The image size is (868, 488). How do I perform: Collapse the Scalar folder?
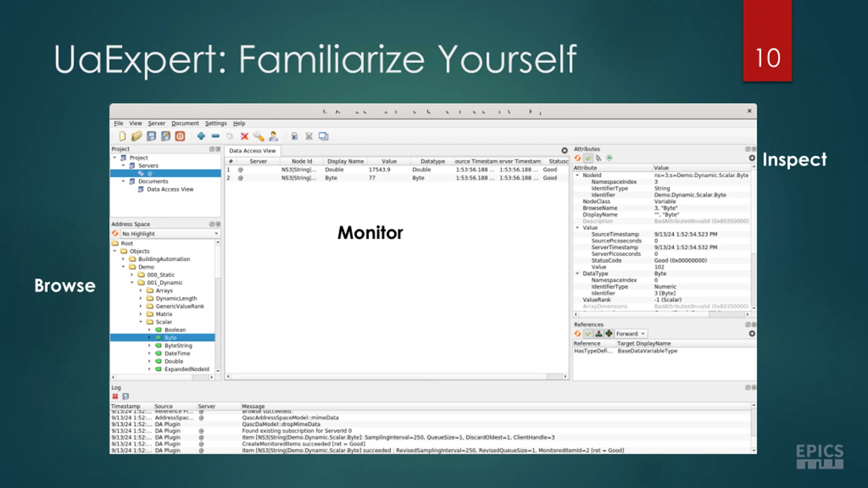[141, 322]
